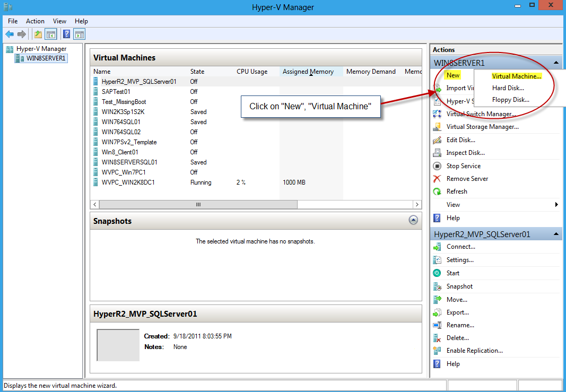Open the File menu
The height and width of the screenshot is (392, 566).
tap(13, 21)
